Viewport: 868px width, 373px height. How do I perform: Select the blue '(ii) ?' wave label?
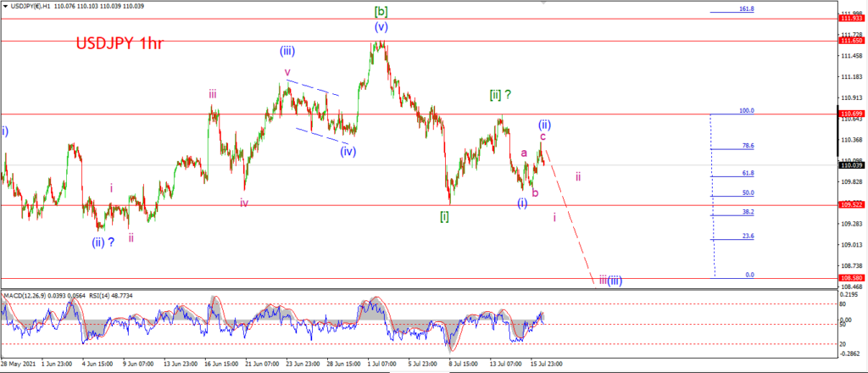click(x=103, y=242)
